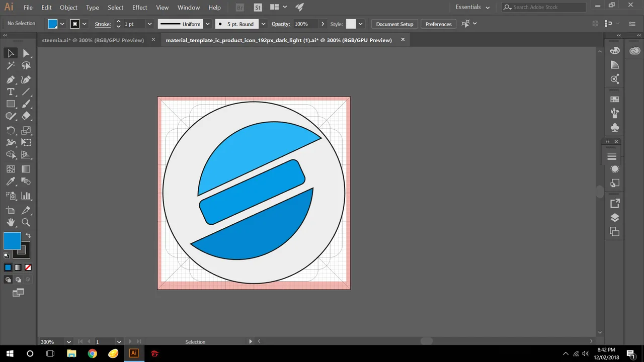Viewport: 644px width, 362px height.
Task: Swap fill and stroke colors
Action: pos(28,235)
